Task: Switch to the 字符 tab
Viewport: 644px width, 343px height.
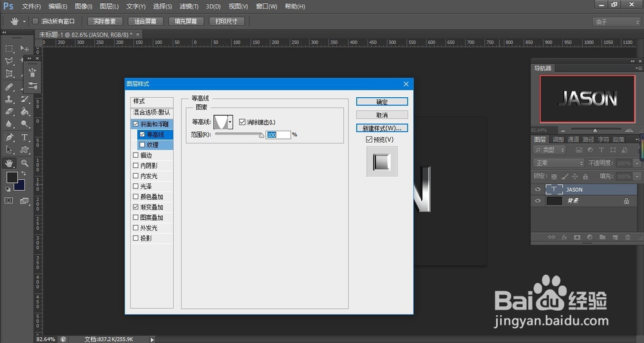Action: pyautogui.click(x=603, y=140)
